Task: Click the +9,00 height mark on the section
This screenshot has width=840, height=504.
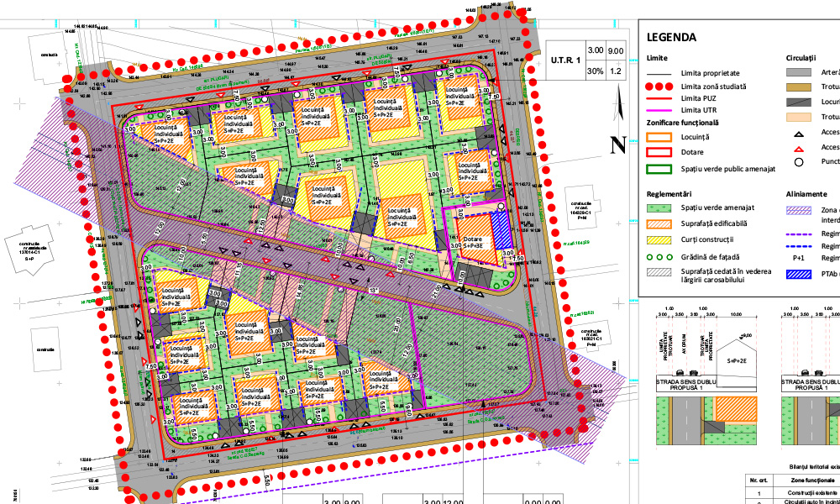Action: tap(743, 336)
